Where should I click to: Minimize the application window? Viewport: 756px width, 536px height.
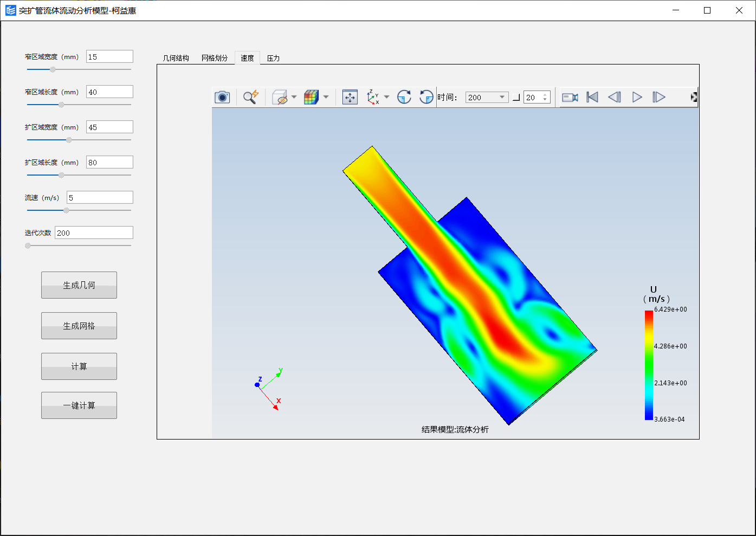click(676, 10)
